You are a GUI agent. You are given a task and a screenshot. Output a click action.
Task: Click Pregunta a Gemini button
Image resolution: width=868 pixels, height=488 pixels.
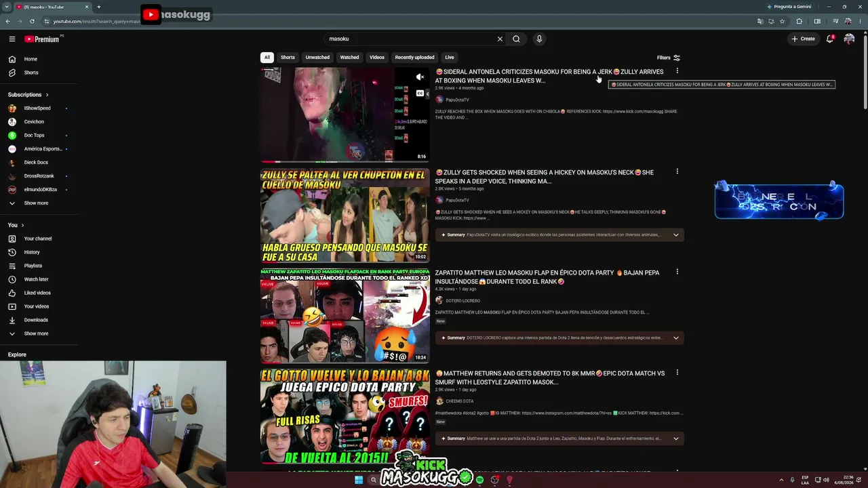tap(789, 7)
